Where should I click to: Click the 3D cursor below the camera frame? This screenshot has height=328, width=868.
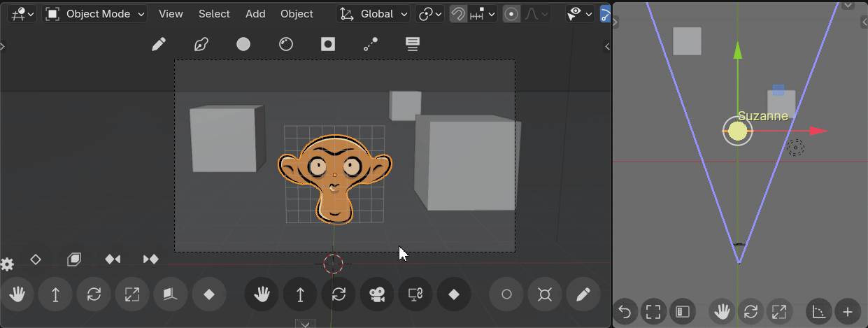(334, 264)
